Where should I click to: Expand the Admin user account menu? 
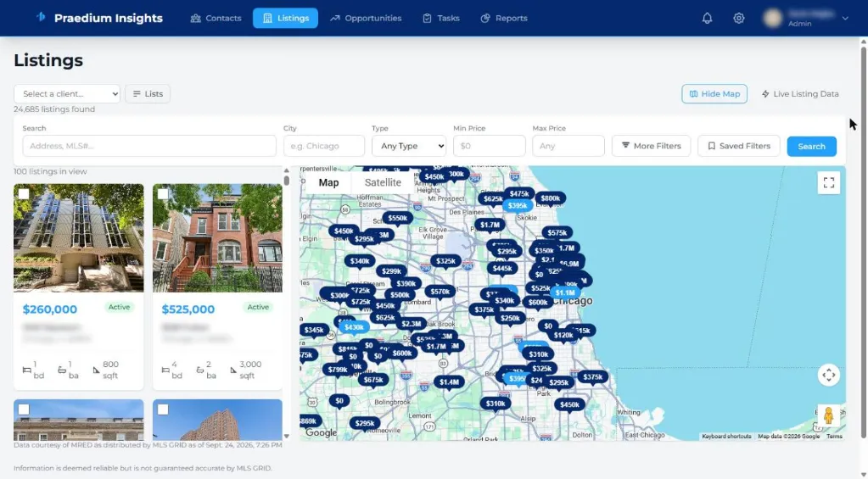point(806,19)
